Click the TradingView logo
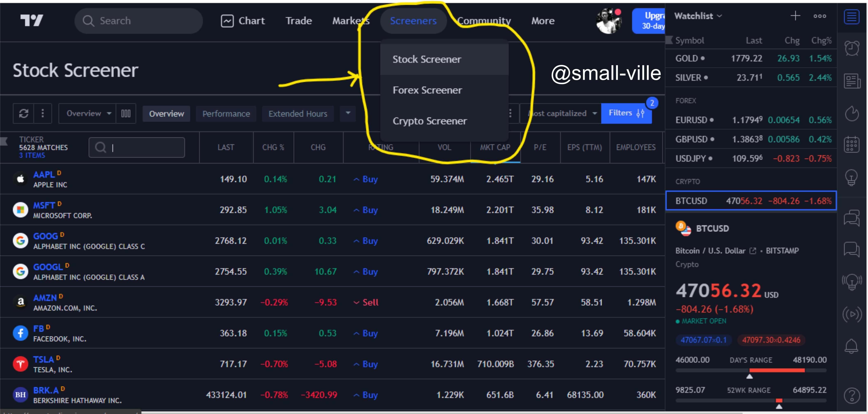The width and height of the screenshot is (868, 414). coord(32,21)
